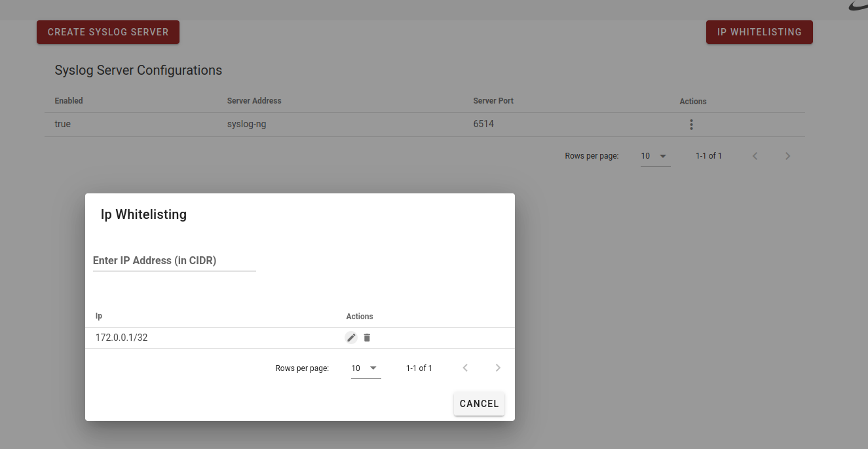Focus the Enter IP Address (in CIDR) field
The height and width of the screenshot is (449, 868).
point(174,261)
